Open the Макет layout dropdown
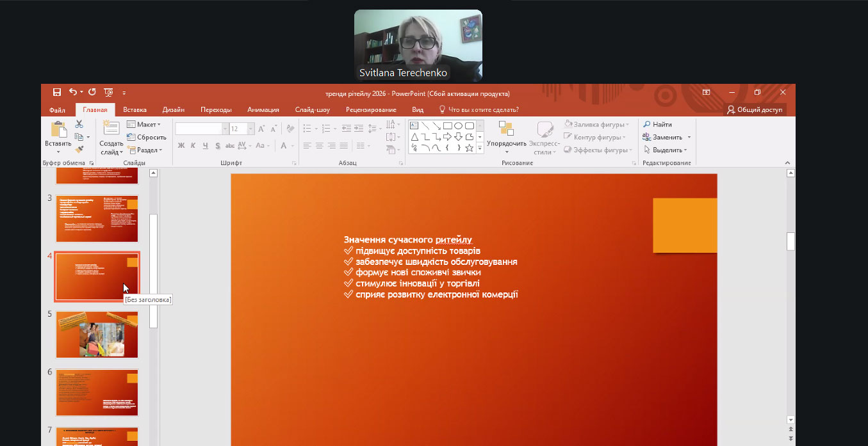The width and height of the screenshot is (868, 446). (144, 124)
